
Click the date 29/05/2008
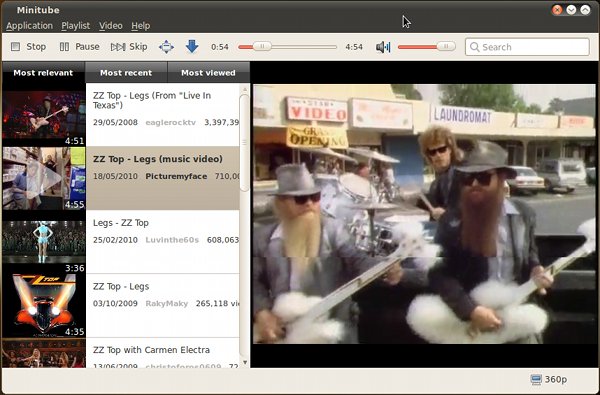115,122
